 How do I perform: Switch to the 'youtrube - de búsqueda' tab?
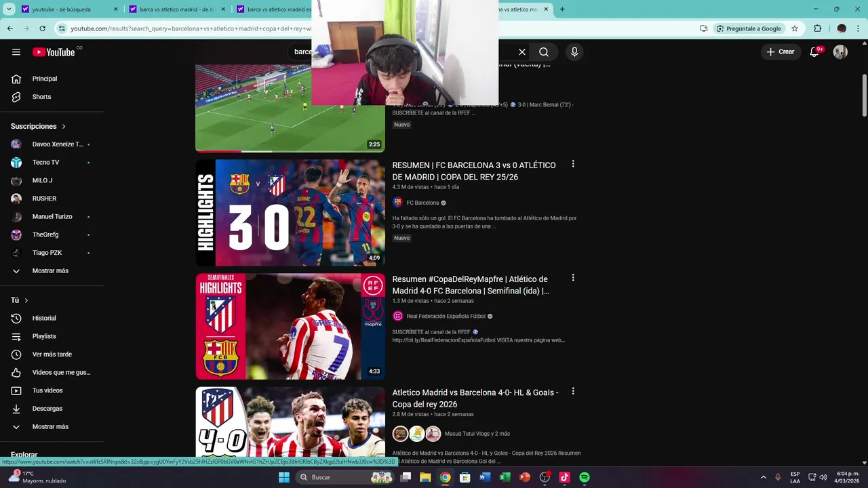click(61, 9)
